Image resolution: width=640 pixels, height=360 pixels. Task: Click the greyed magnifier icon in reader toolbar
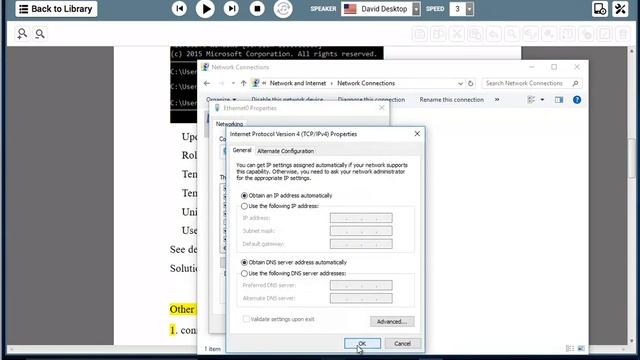pyautogui.click(x=512, y=34)
